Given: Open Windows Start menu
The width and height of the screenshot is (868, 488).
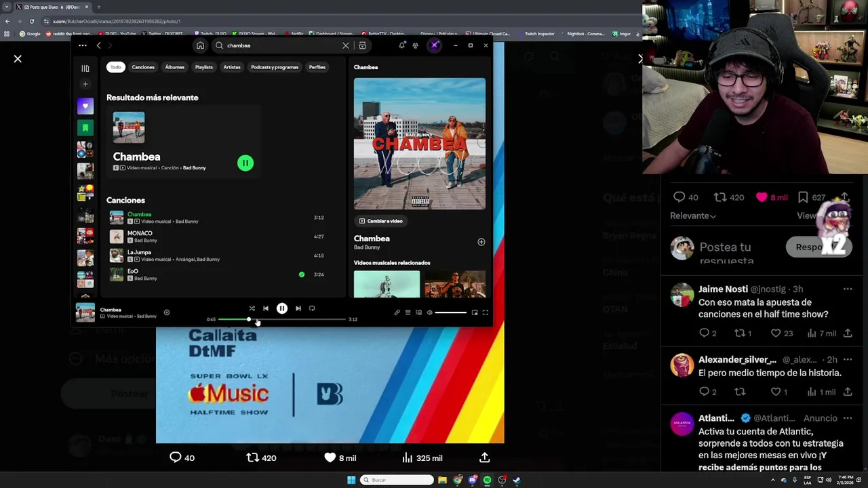Looking at the screenshot, I should [x=351, y=480].
